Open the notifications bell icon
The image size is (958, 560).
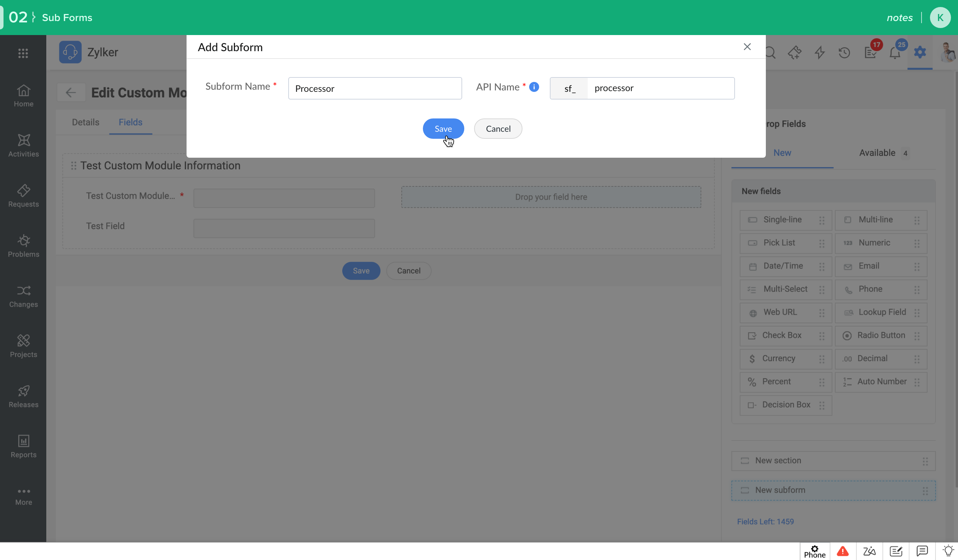coord(895,53)
